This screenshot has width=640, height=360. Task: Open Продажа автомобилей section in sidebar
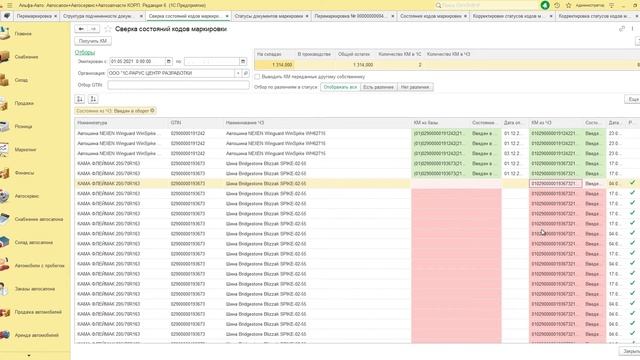(38, 312)
